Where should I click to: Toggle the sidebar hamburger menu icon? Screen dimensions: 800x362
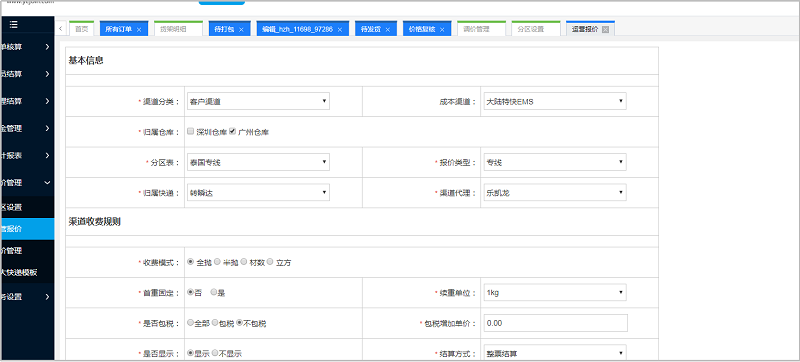(13, 24)
